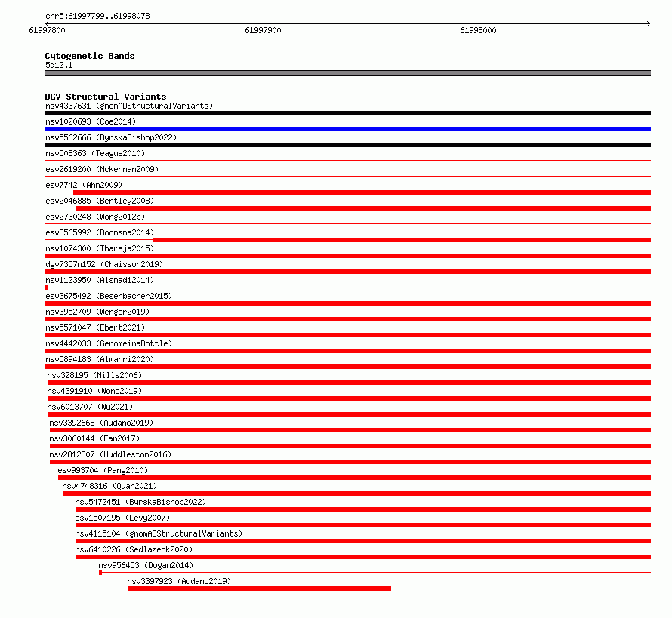672x618 pixels.
Task: Open nsv6013707 (Wu2021) label
Action: coord(90,407)
